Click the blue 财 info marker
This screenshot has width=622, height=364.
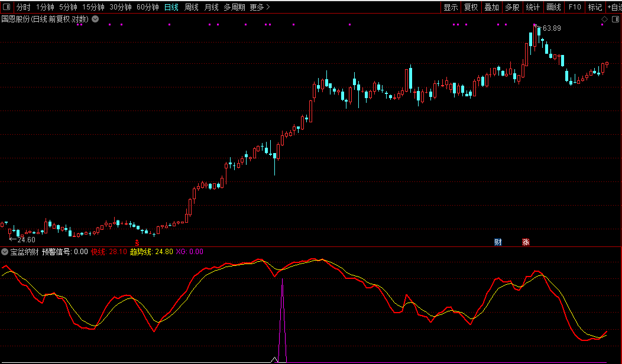pyautogui.click(x=498, y=242)
